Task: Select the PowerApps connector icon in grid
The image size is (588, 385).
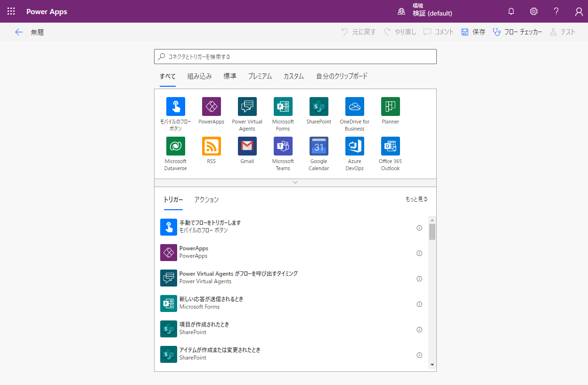Action: 212,106
